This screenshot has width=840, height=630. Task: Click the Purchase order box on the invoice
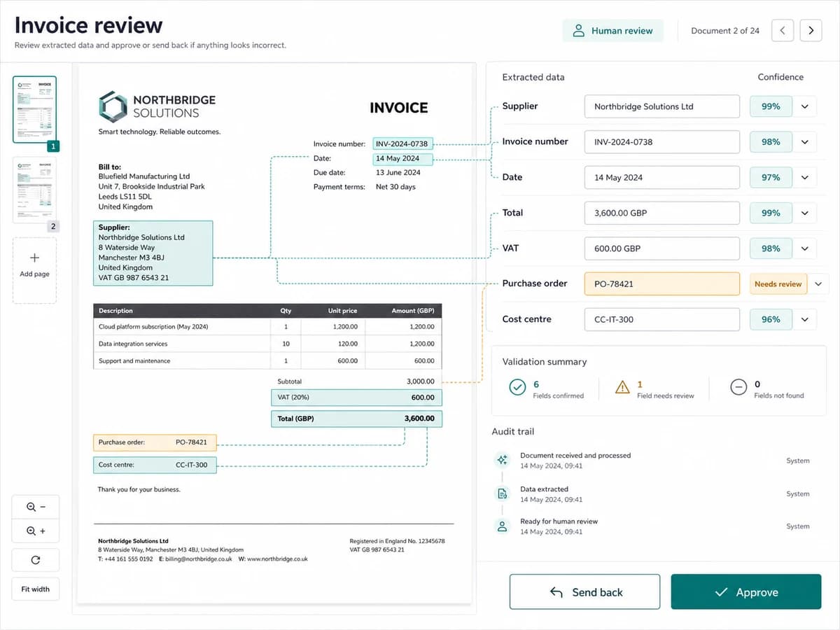[x=155, y=442]
